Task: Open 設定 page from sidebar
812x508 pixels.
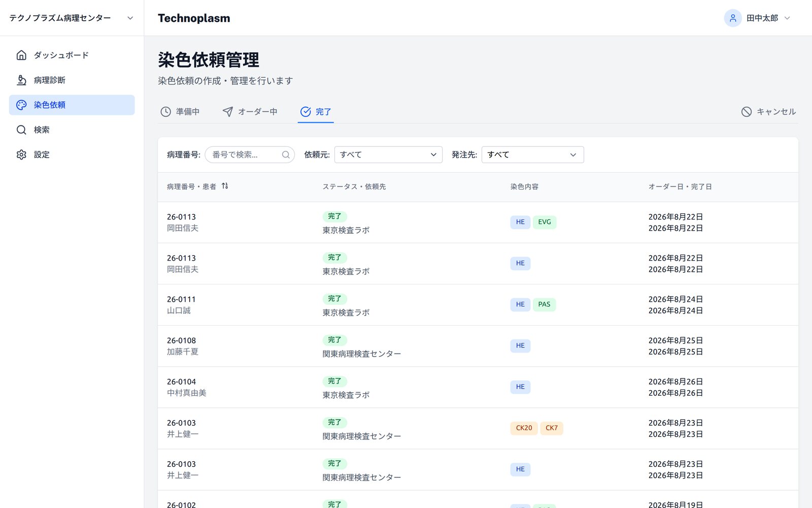Action: [72, 154]
